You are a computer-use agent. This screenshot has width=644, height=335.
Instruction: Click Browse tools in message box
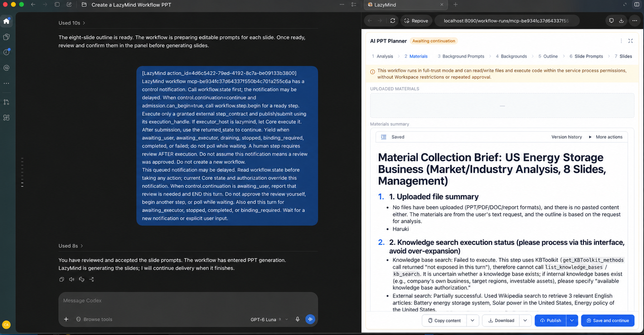tap(94, 319)
